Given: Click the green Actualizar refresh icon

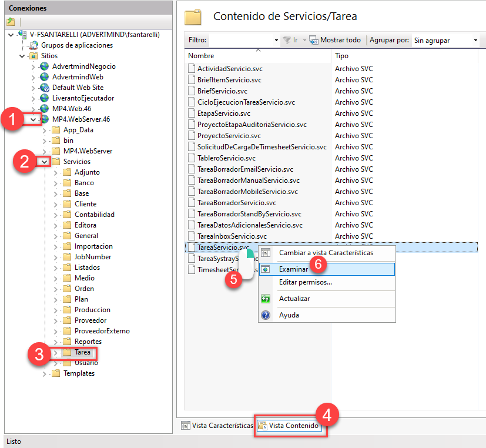Looking at the screenshot, I should click(x=266, y=299).
